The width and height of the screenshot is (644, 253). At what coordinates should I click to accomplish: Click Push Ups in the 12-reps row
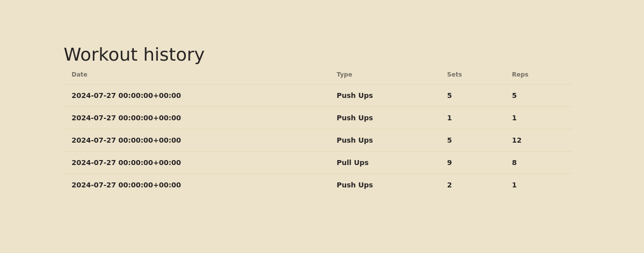click(x=354, y=140)
